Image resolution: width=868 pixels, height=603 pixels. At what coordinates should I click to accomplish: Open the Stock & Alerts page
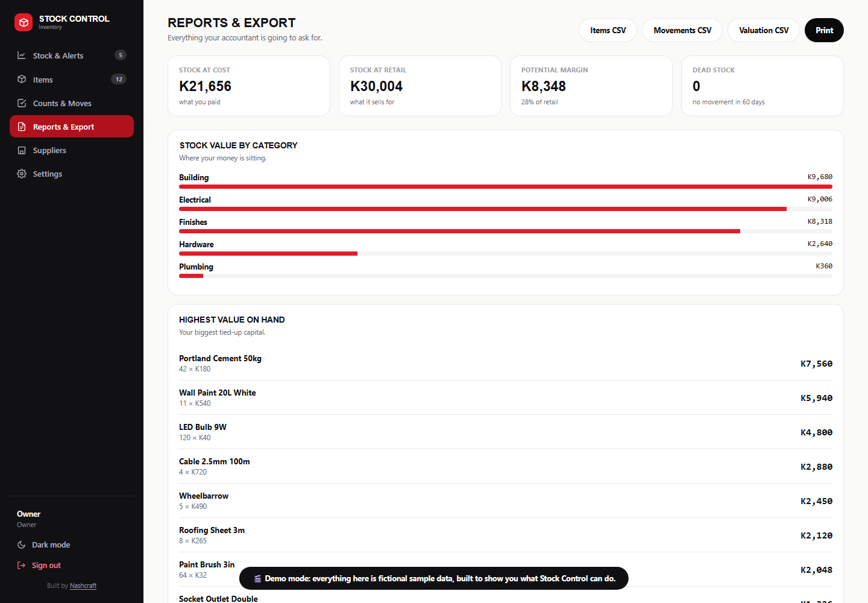(x=72, y=55)
